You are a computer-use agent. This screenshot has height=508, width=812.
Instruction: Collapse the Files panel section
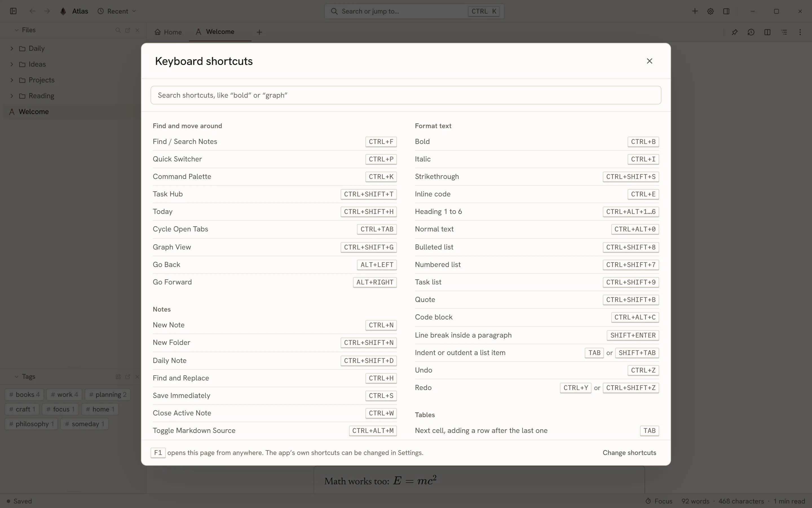click(x=16, y=30)
